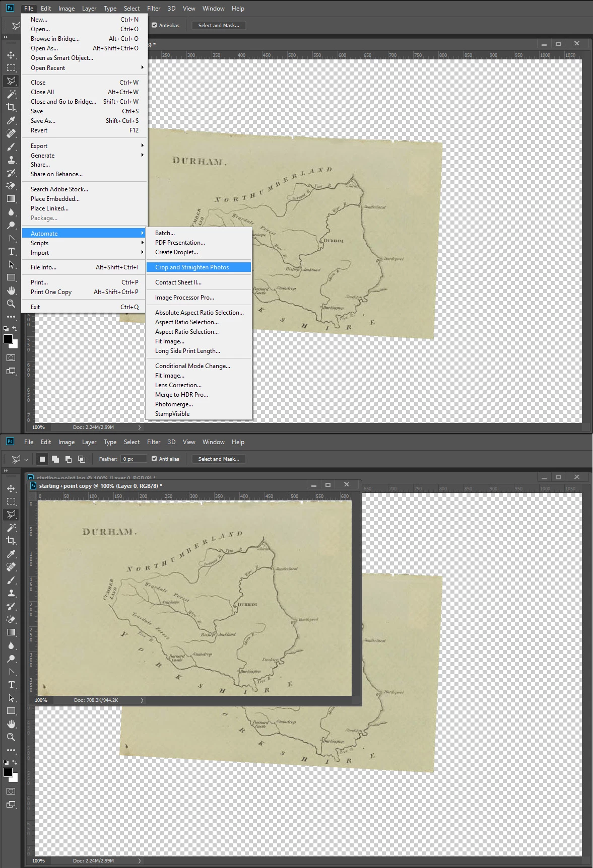The image size is (593, 868).
Task: Open Polygonal Lasso tool preset picker arrow
Action: (26, 459)
